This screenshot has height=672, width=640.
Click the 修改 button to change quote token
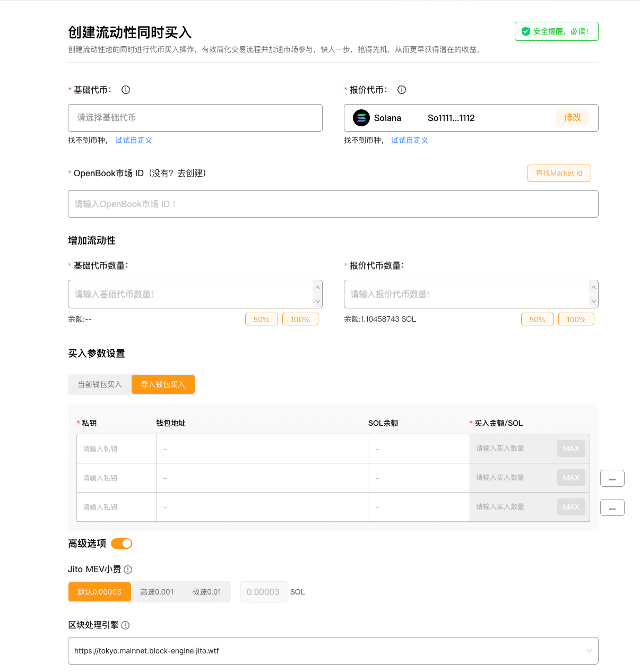point(573,118)
